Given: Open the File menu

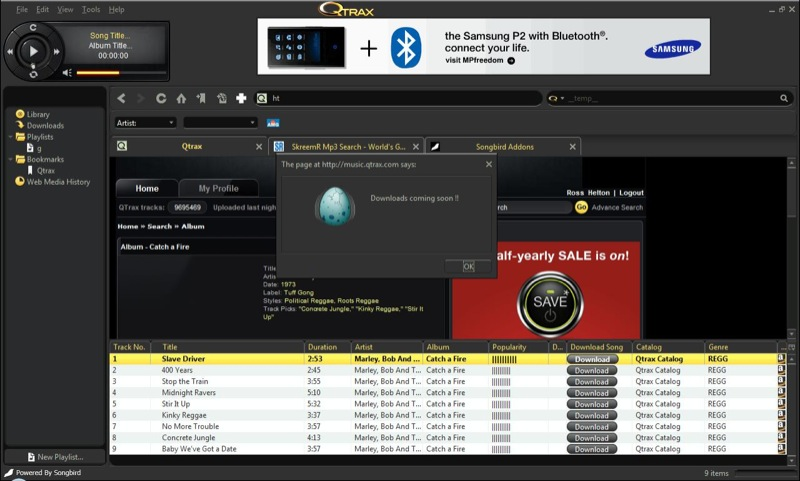Looking at the screenshot, I should [x=22, y=9].
